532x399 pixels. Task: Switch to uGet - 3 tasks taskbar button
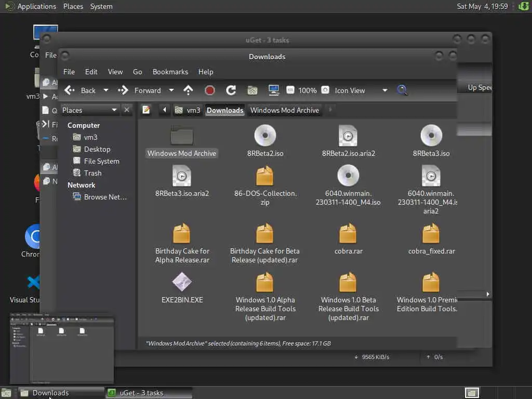click(149, 393)
